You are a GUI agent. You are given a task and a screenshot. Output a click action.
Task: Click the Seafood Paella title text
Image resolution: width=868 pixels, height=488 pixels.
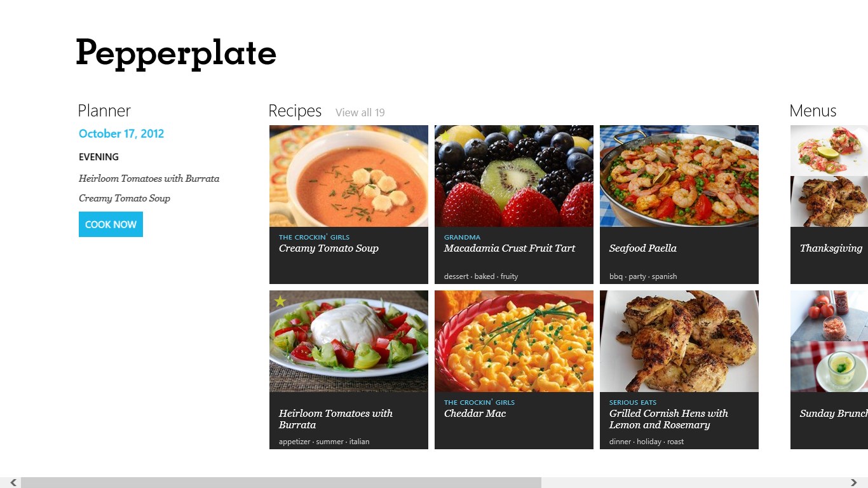[642, 248]
